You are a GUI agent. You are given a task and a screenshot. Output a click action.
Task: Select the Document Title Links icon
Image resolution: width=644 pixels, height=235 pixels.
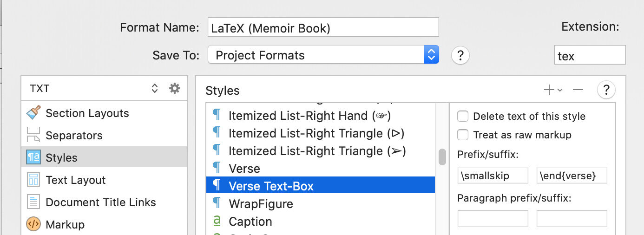[33, 202]
